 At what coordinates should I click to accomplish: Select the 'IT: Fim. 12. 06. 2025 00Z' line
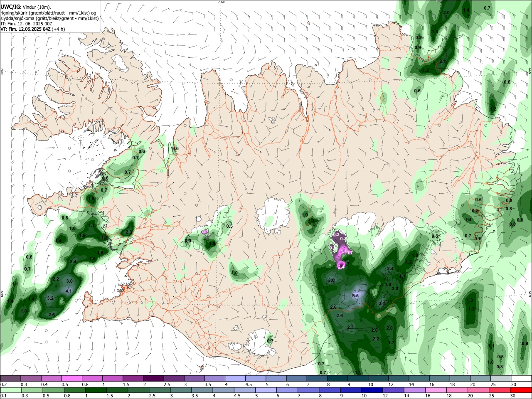coord(26,24)
